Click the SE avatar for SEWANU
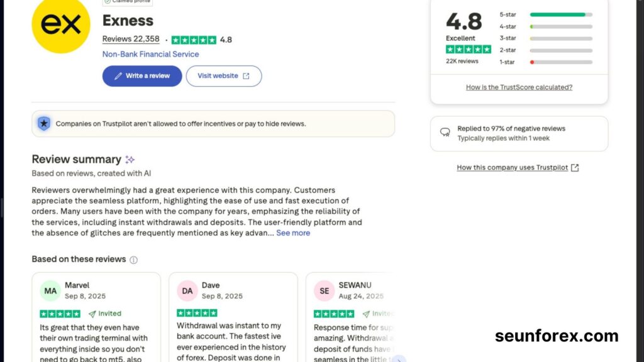644x362 pixels. tap(324, 291)
